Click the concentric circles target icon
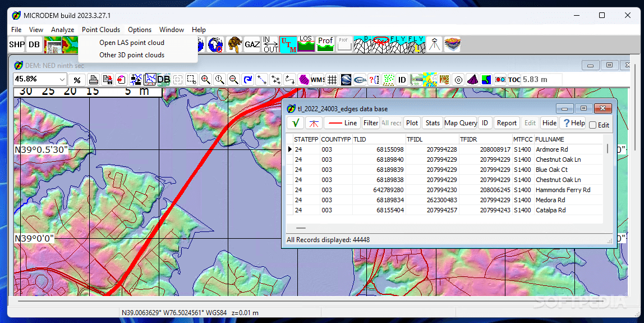 (458, 79)
